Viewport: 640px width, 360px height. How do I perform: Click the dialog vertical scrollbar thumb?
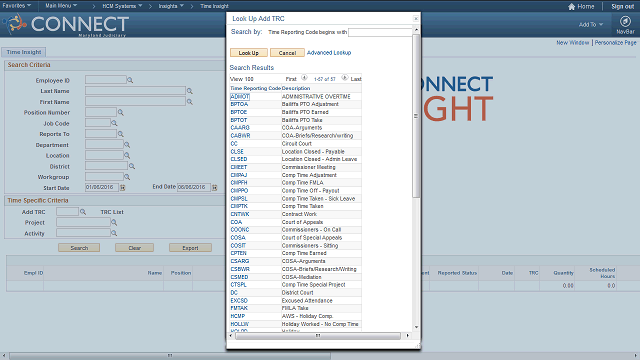(x=416, y=116)
